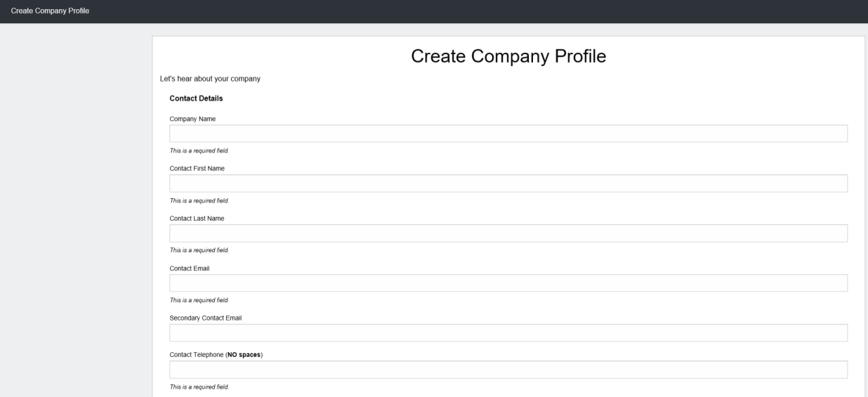Click the Let's hear about your company text
The height and width of the screenshot is (397, 868).
click(210, 79)
